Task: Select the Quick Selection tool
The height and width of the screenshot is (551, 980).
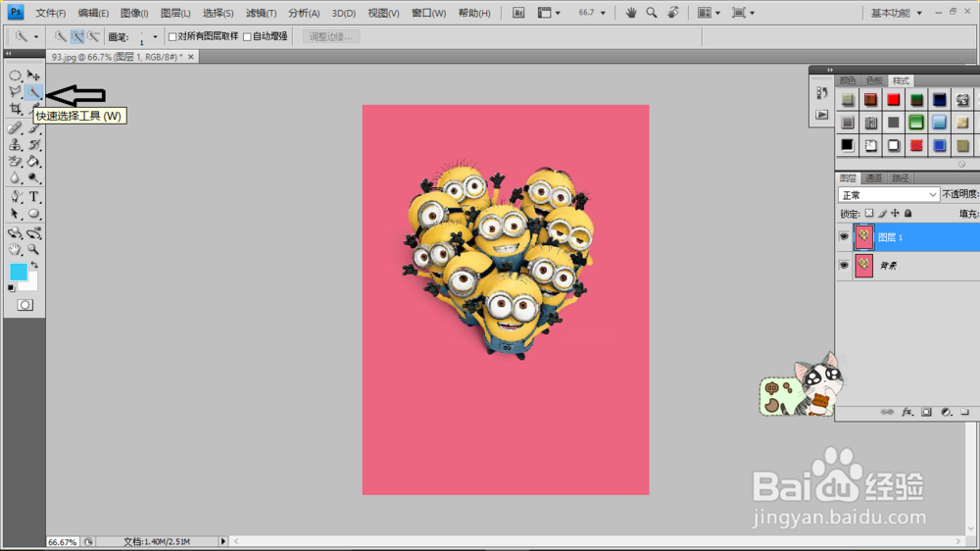Action: [33, 92]
